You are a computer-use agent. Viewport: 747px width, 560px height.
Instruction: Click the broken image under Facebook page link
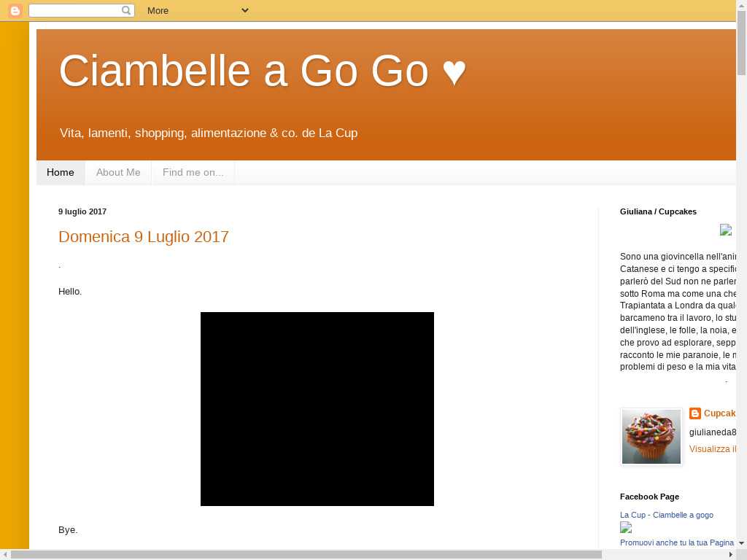[x=626, y=528]
